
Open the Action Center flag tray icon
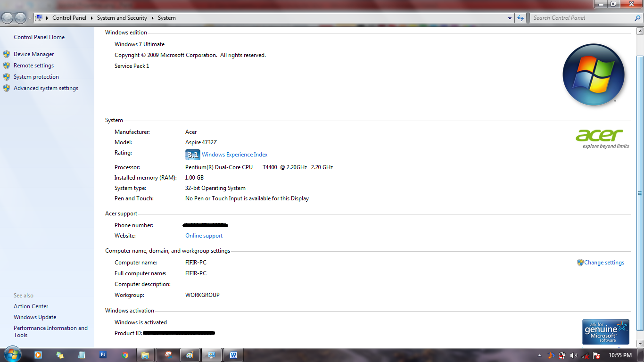[x=596, y=355]
